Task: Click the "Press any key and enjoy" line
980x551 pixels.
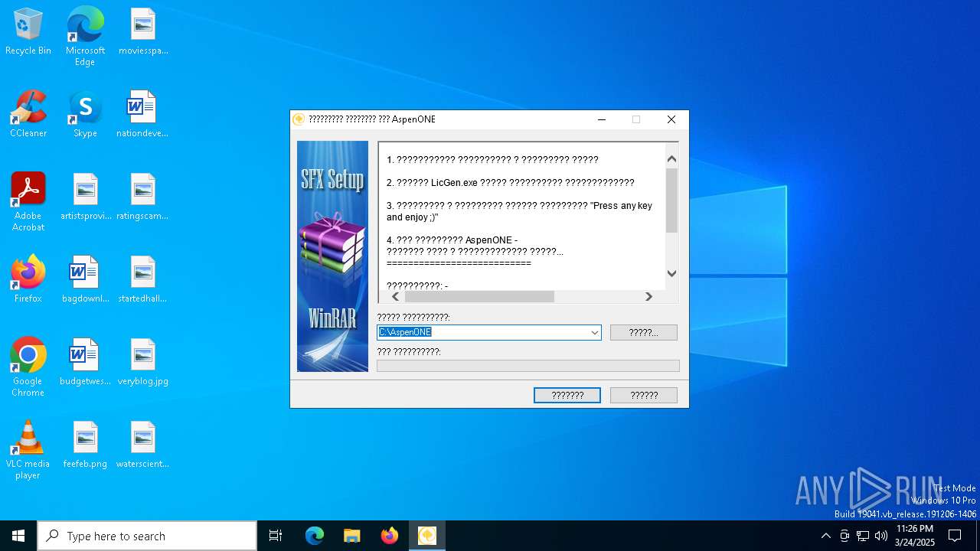Action: [x=519, y=211]
